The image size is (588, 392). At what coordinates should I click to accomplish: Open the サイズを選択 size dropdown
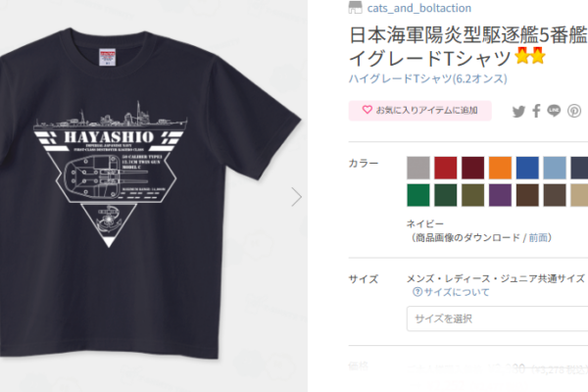point(497,318)
